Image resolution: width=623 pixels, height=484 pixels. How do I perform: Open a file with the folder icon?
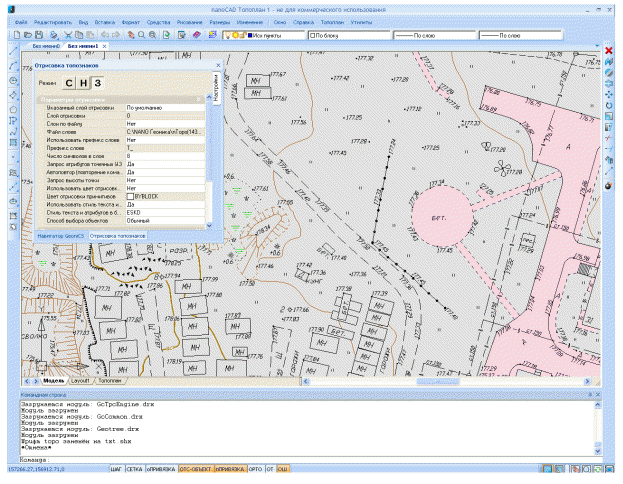tap(28, 35)
